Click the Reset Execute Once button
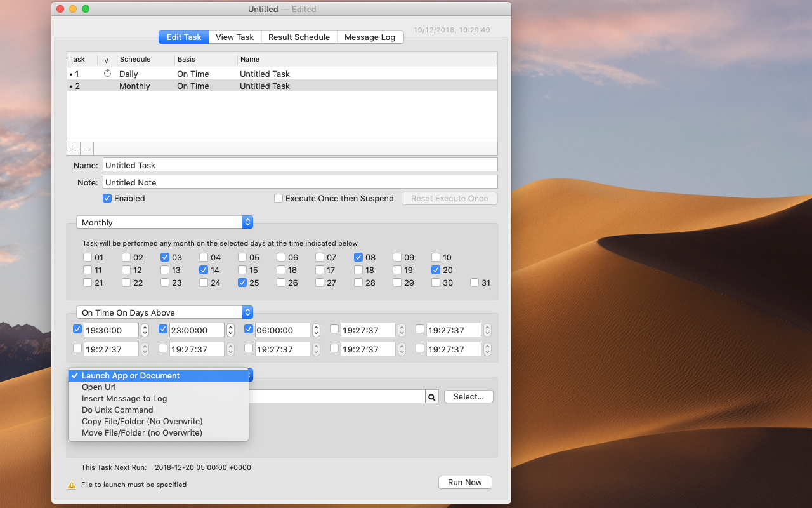Viewport: 812px width, 508px height. [450, 198]
